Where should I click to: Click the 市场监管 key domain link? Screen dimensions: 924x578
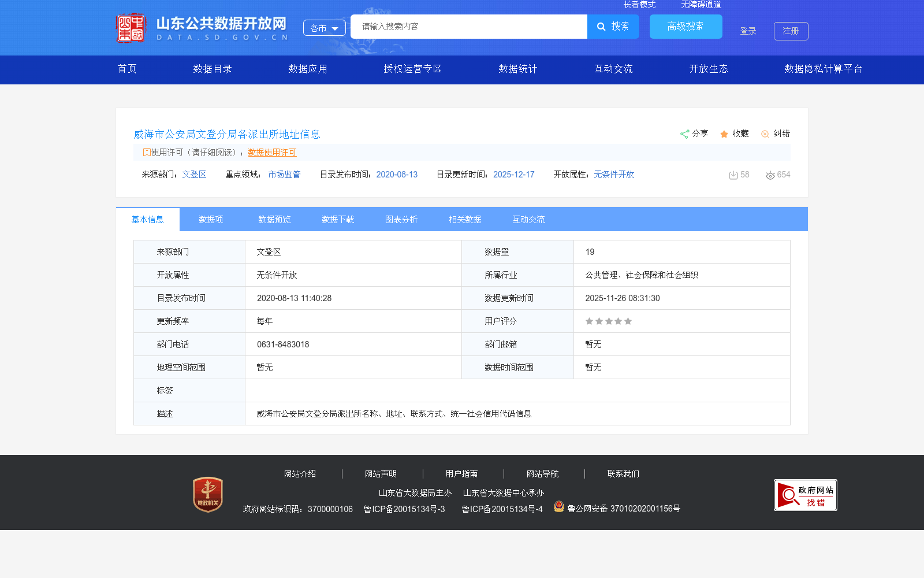pos(284,175)
